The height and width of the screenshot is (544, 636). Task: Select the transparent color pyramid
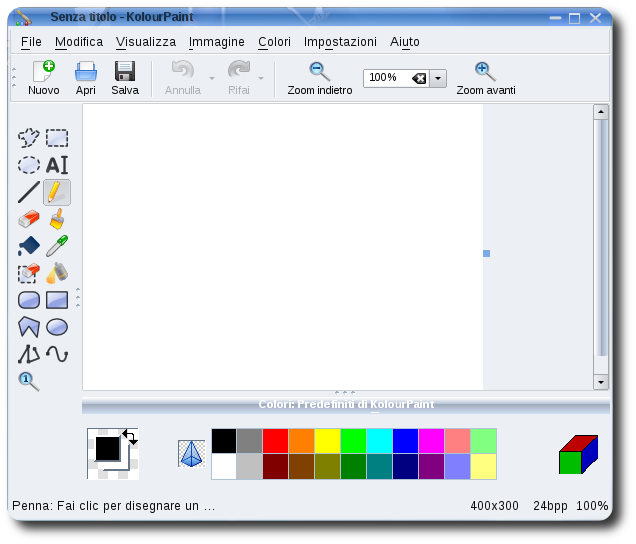(191, 454)
